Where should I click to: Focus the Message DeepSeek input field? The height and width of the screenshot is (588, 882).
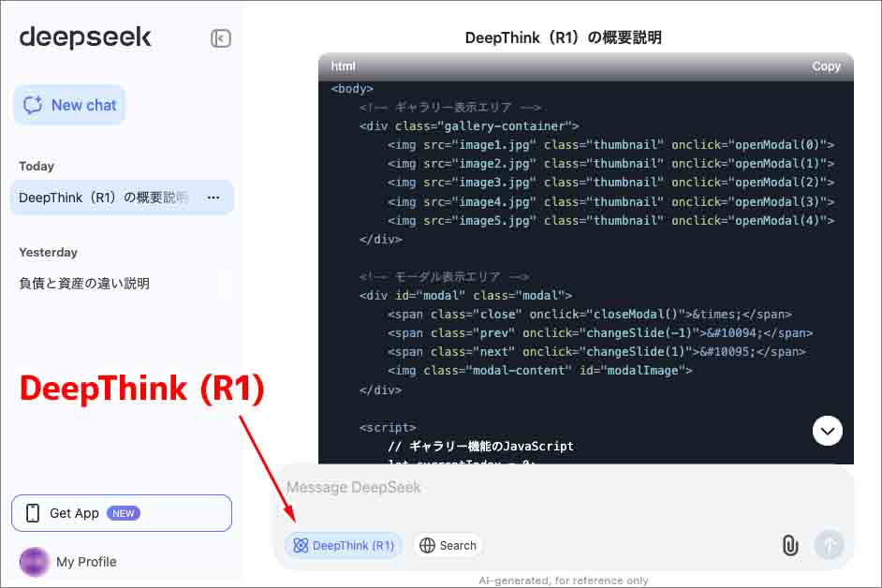click(x=562, y=488)
